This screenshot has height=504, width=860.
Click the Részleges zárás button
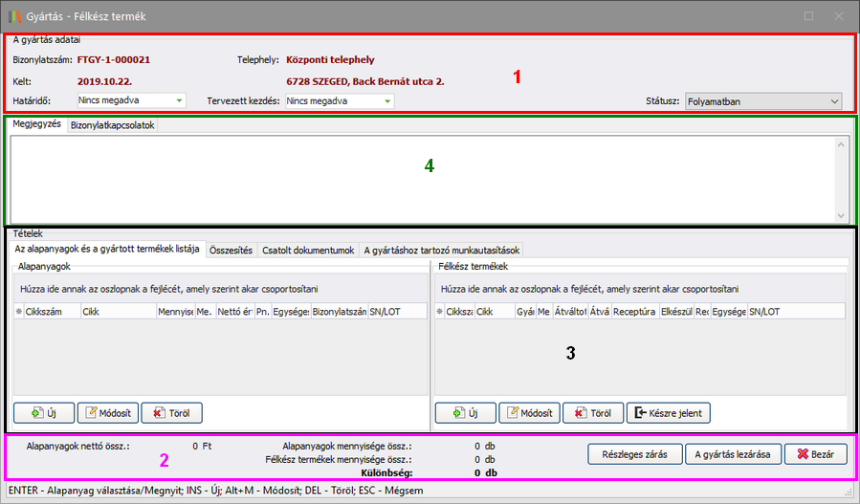[635, 453]
